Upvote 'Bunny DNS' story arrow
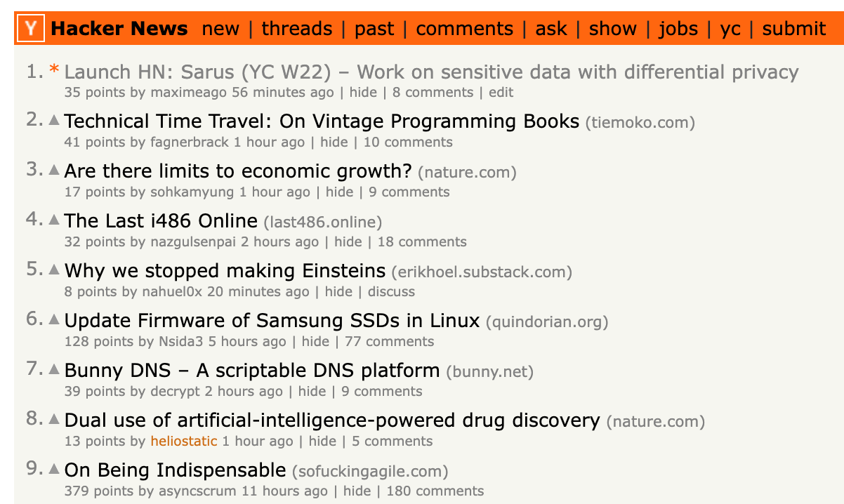This screenshot has width=844, height=504. click(x=54, y=369)
